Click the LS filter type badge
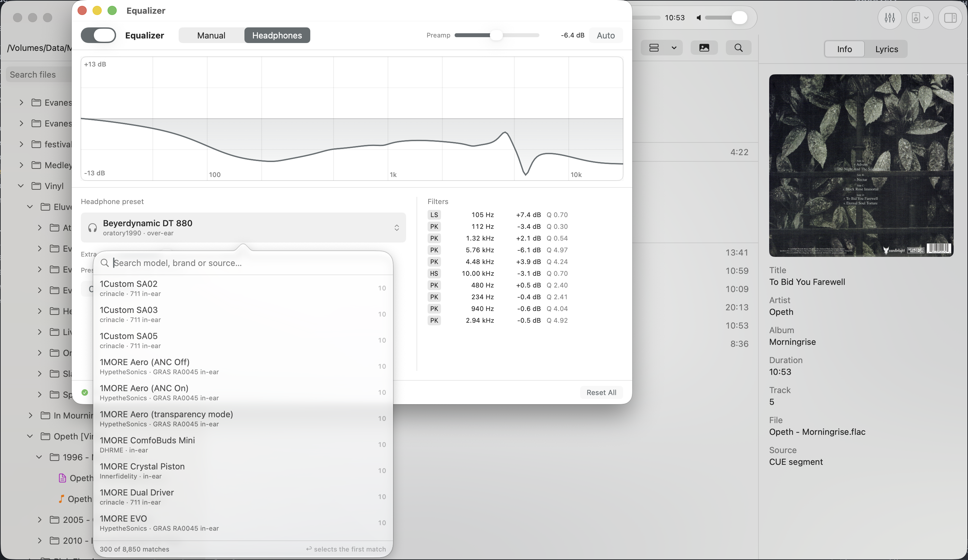This screenshot has height=560, width=968. [434, 215]
